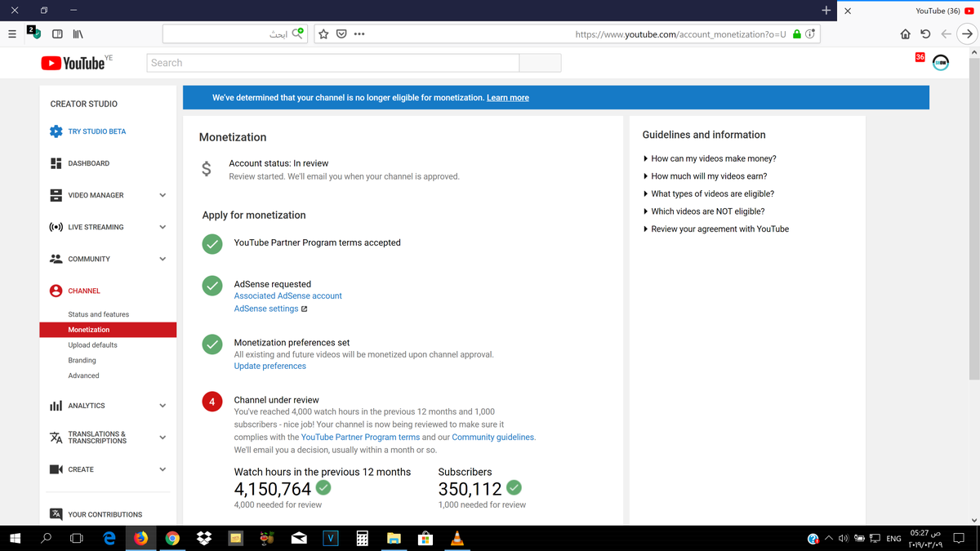Reload the current page
This screenshot has width=980, height=551.
click(x=925, y=34)
